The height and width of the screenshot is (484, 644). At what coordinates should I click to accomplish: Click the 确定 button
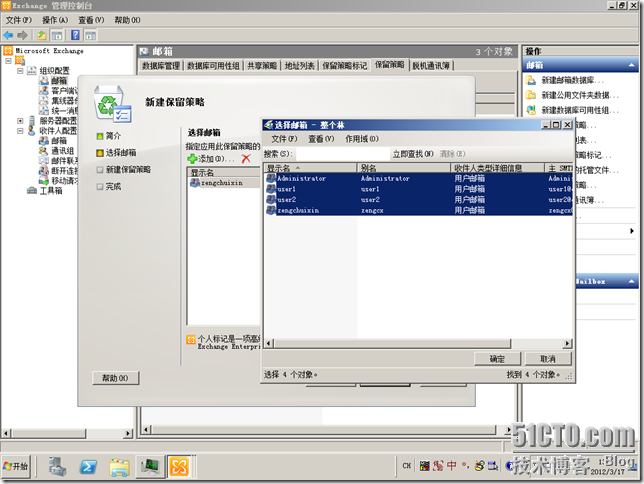coord(497,358)
